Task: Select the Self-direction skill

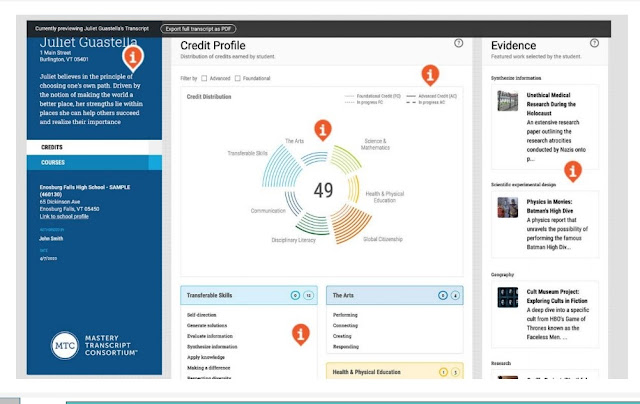Action: click(202, 315)
